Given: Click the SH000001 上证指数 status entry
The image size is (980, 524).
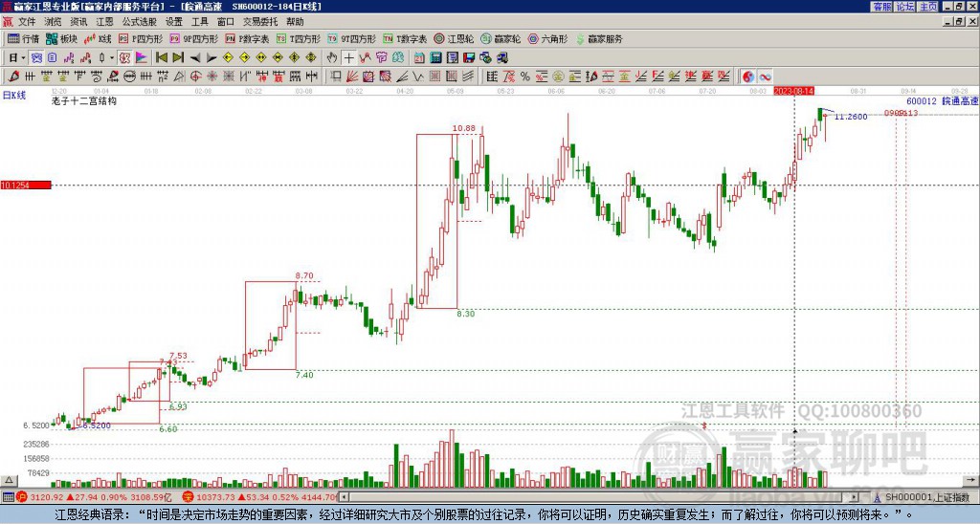Looking at the screenshot, I should tap(926, 497).
